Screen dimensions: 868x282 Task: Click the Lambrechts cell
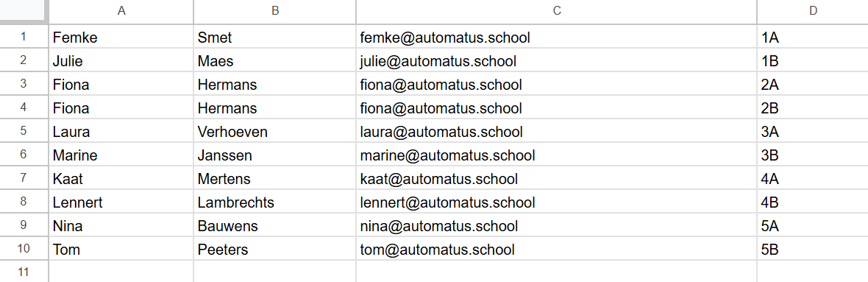click(x=274, y=202)
